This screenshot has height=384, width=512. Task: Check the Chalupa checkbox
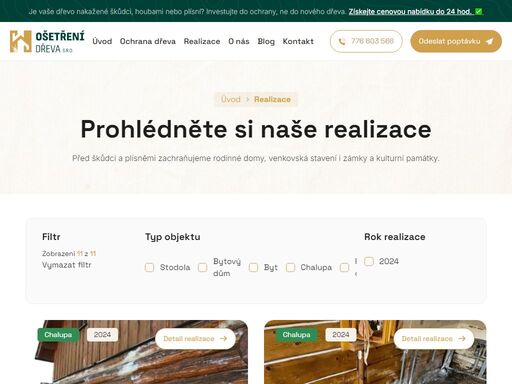(290, 267)
